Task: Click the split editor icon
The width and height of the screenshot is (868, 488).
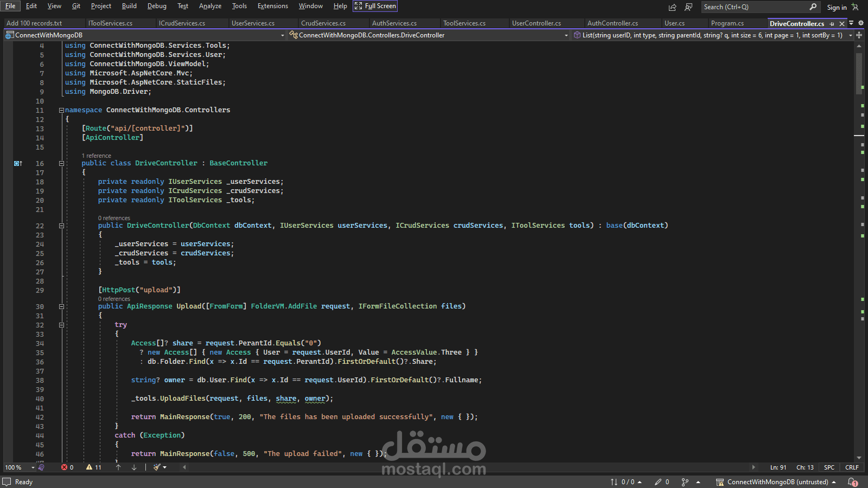Action: 859,35
